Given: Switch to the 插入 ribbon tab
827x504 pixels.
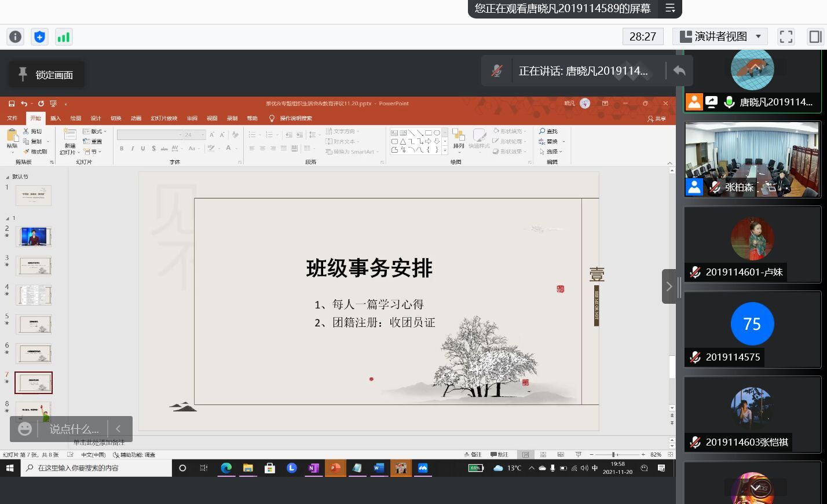Looking at the screenshot, I should [x=56, y=118].
